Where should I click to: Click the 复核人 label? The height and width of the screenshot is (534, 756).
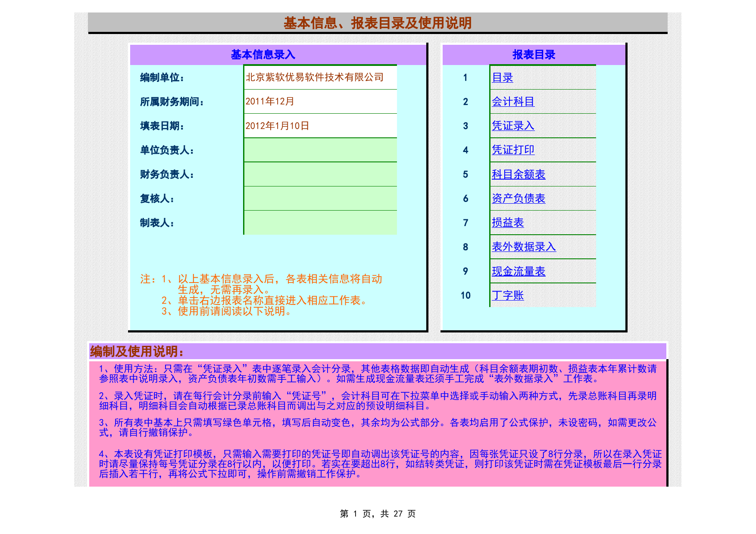(x=157, y=199)
